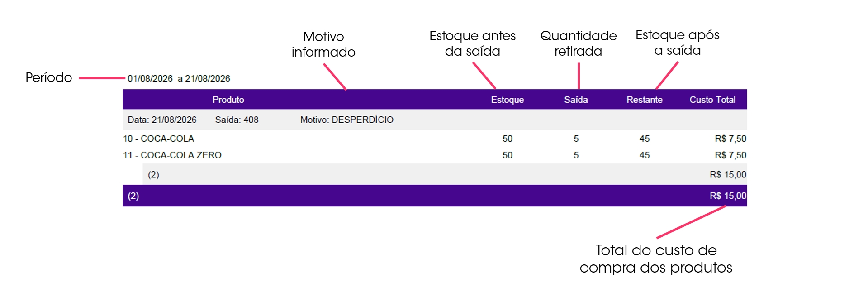Click the Estoque column header
The height and width of the screenshot is (307, 868).
(x=507, y=100)
